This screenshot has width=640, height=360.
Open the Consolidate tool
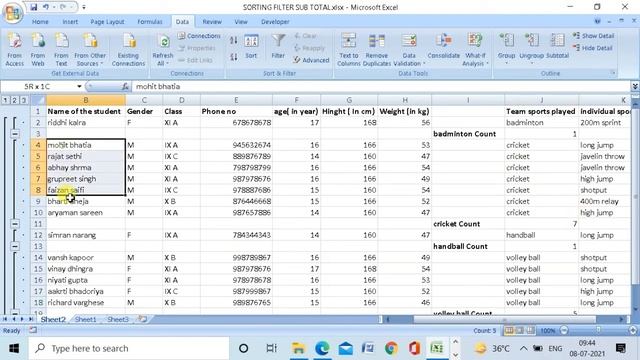coord(444,47)
